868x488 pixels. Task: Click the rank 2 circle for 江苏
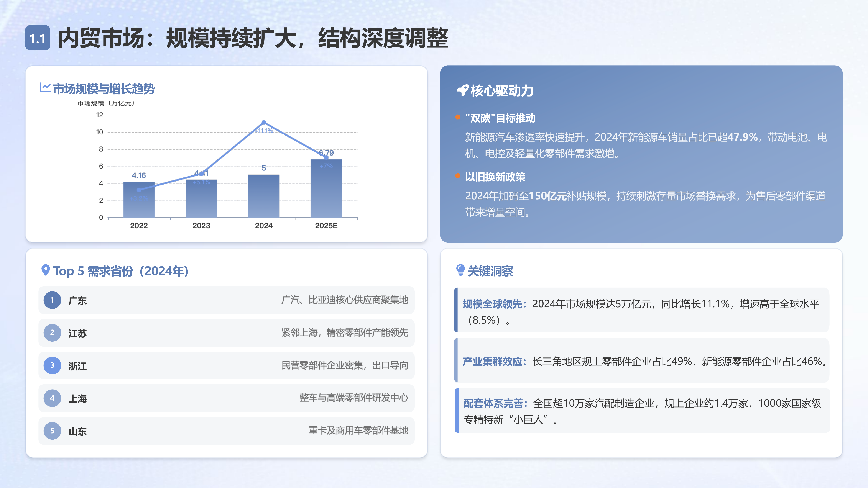pos(52,332)
